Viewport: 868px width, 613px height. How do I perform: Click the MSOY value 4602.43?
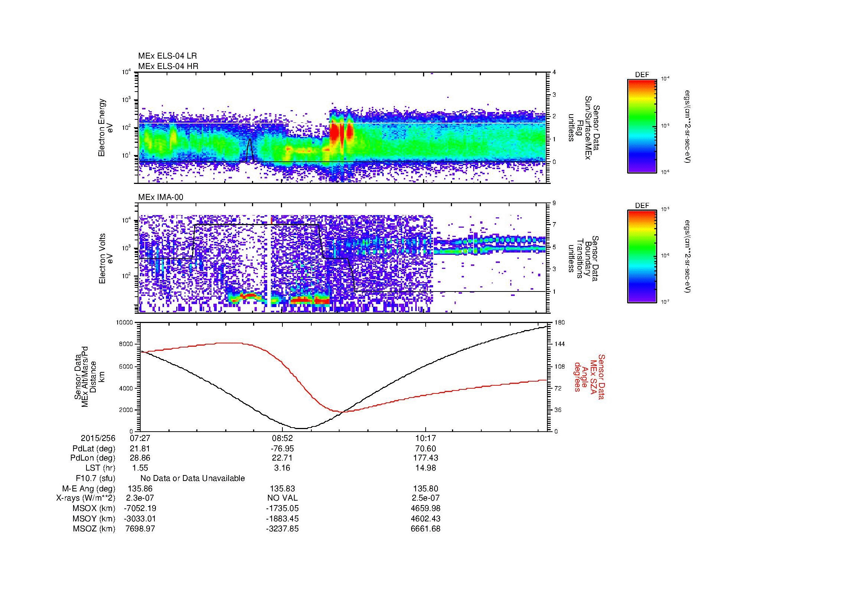click(426, 518)
